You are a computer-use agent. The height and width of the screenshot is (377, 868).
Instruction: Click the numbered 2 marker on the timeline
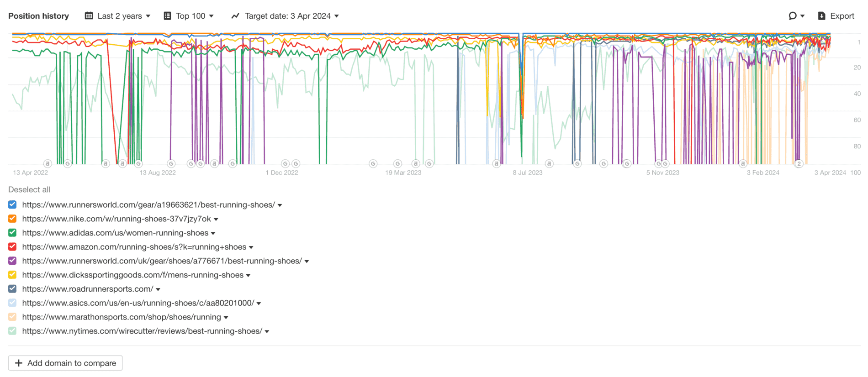coord(799,163)
